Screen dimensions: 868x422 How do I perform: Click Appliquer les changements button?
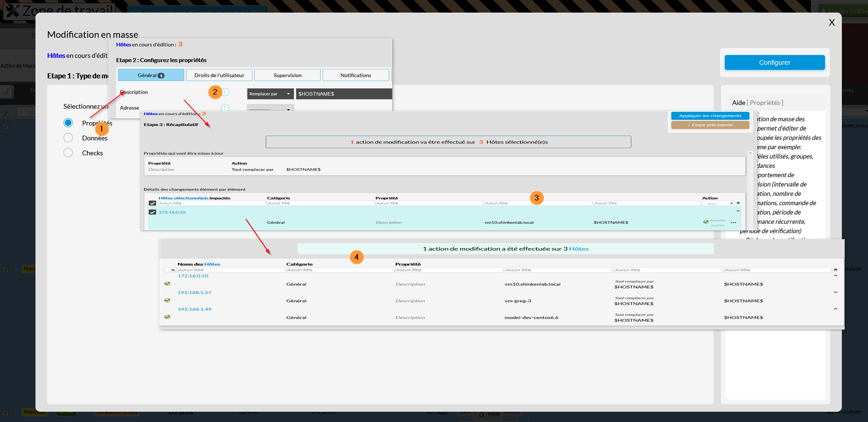[x=710, y=116]
